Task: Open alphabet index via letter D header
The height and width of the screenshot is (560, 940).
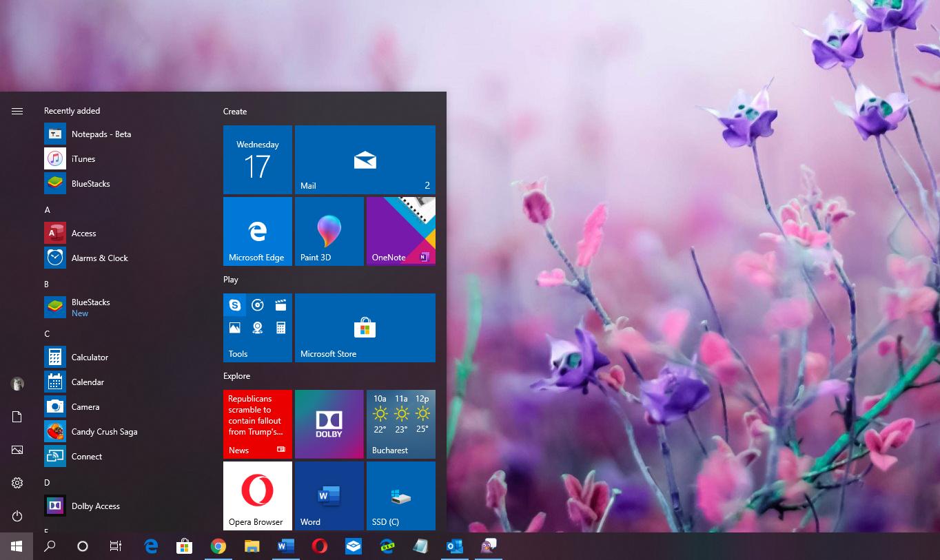Action: pos(47,483)
